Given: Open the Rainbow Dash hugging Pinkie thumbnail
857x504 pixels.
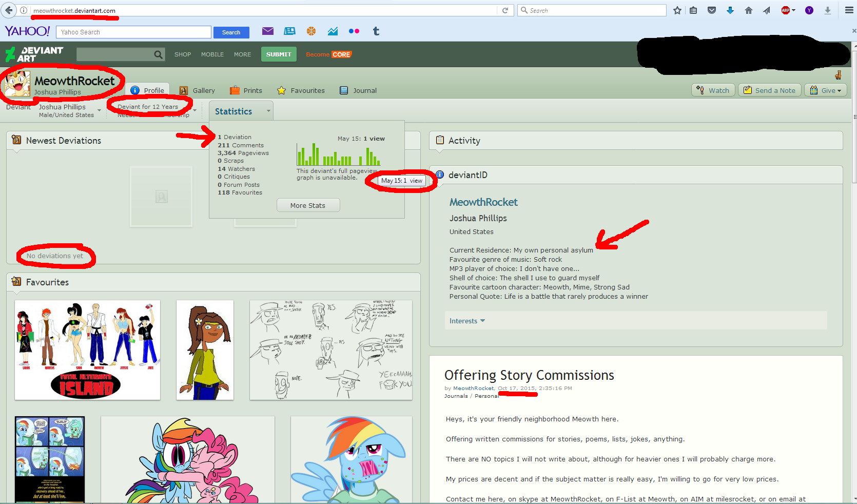Looking at the screenshot, I should [x=188, y=459].
